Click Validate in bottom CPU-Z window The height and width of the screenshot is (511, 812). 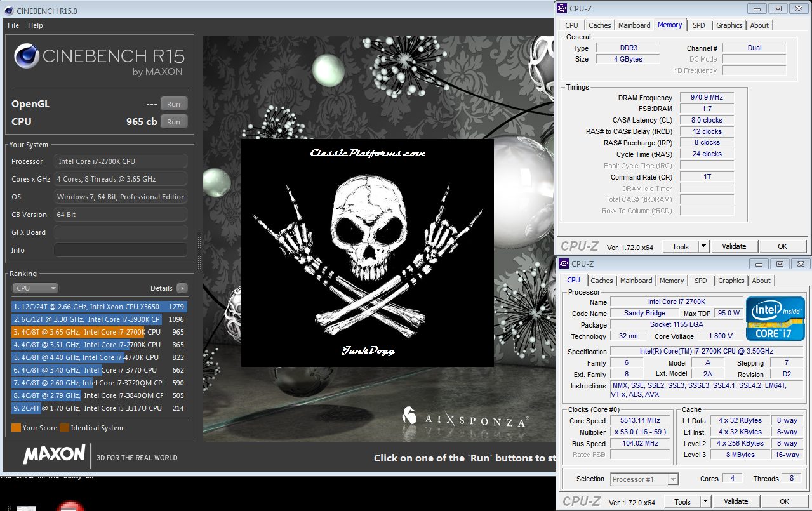pyautogui.click(x=736, y=501)
